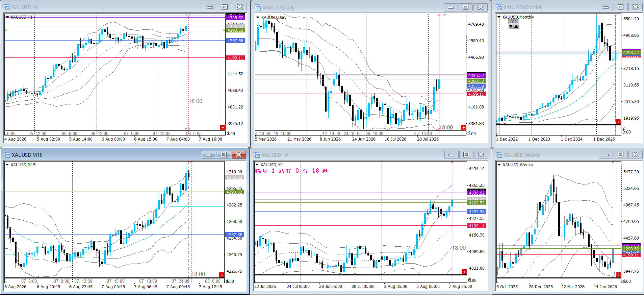Click the red plus icon in the Weekly chart
This screenshot has width=644, height=295.
click(x=618, y=275)
